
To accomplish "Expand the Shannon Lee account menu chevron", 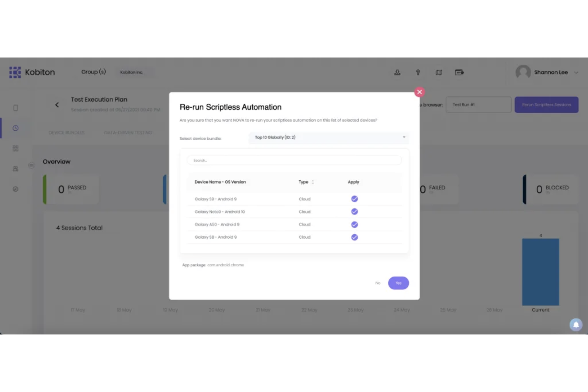I will coord(576,72).
